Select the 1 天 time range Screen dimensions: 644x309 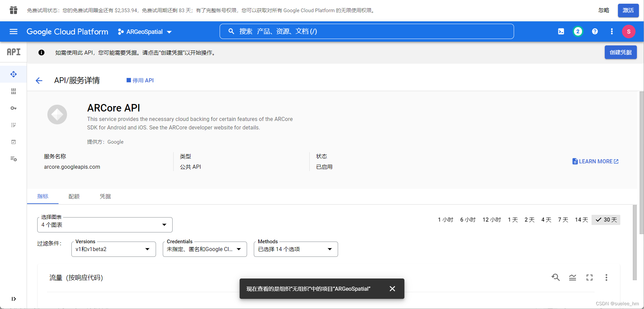click(x=513, y=220)
